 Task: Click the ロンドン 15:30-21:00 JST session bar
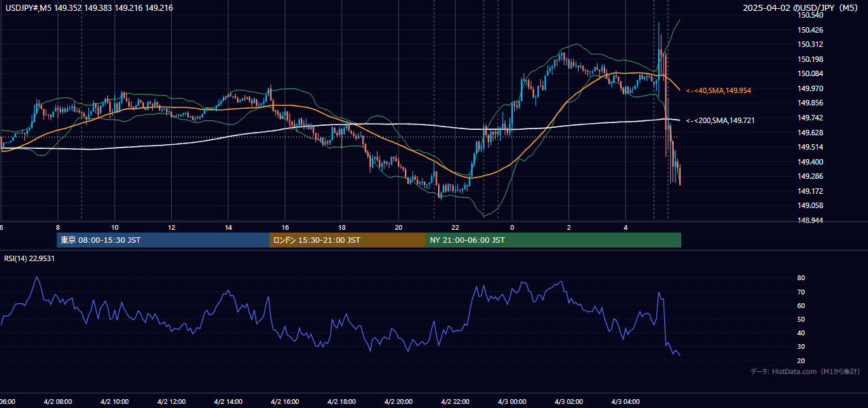pyautogui.click(x=348, y=240)
